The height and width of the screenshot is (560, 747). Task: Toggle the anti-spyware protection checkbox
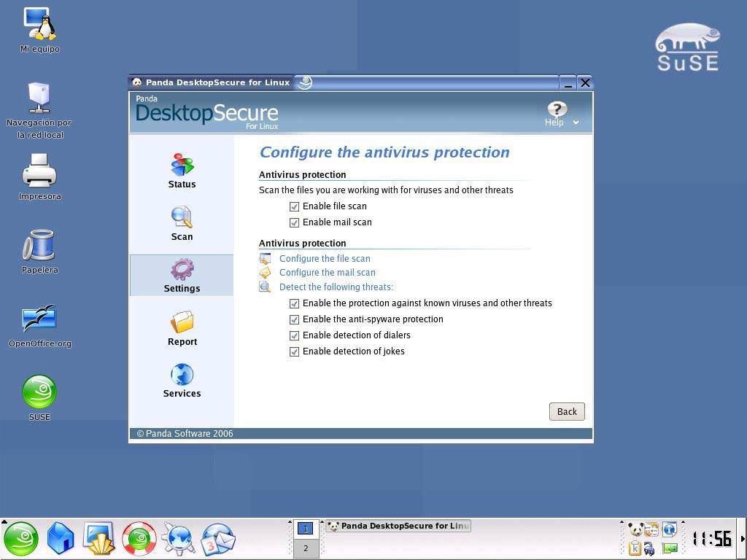click(294, 319)
